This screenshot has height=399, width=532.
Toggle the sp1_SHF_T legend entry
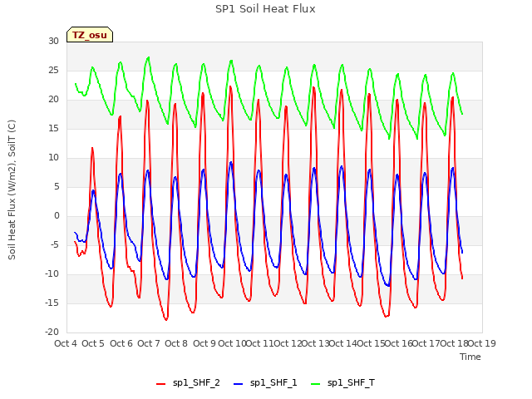(x=343, y=383)
